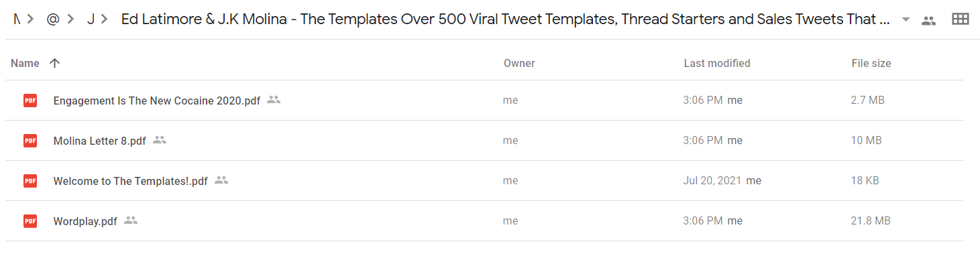Click the chevron after the J breadcrumb

tap(104, 19)
